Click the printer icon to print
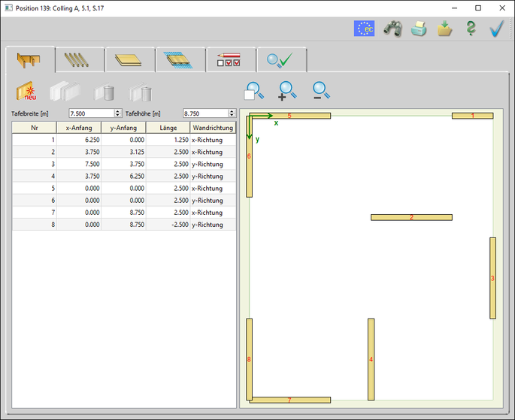This screenshot has width=515, height=420. pos(419,29)
